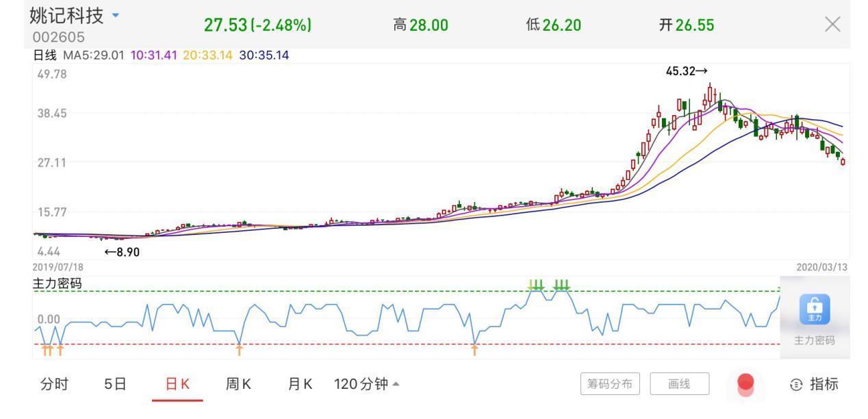Viewport: 868px width, 419px height.
Task: Select the 日K period tab
Action: click(177, 384)
